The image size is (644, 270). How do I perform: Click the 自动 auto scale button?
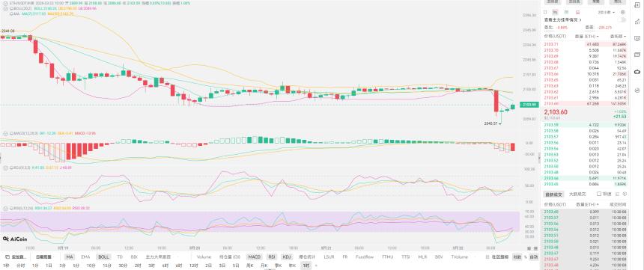coord(533,257)
